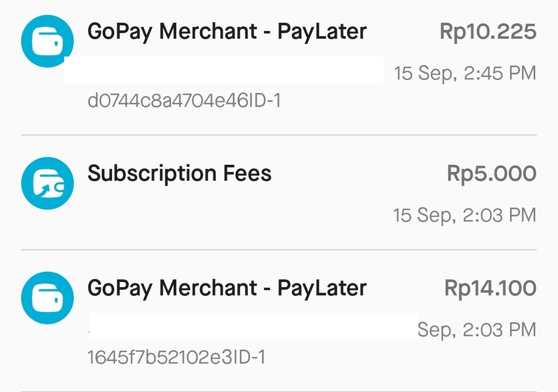
Task: Click the white redacted box under the Rp10.225 title
Action: [224, 70]
